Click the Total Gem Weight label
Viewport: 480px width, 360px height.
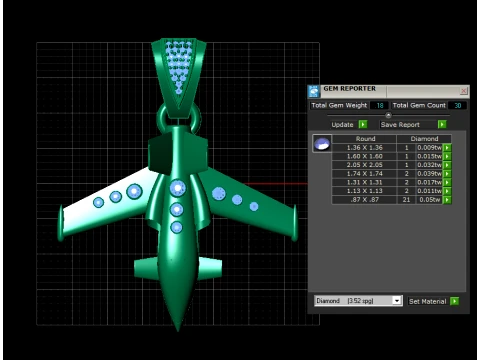tap(339, 105)
